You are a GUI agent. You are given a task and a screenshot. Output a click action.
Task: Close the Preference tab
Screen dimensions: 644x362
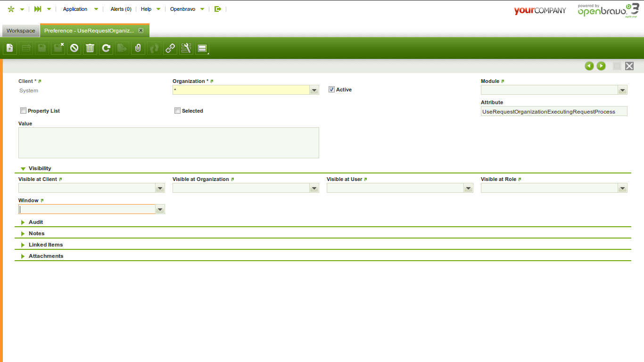[140, 31]
